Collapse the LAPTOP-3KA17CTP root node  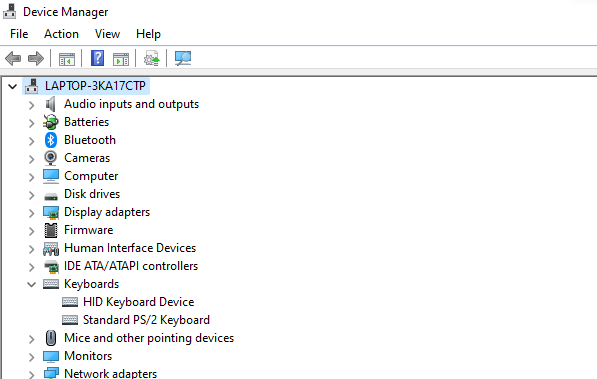pos(13,86)
